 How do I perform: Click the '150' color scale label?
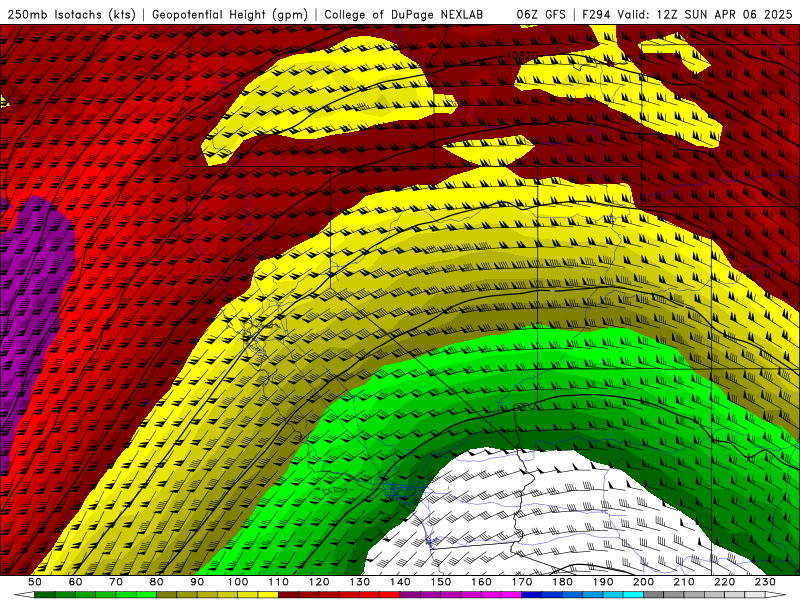pyautogui.click(x=441, y=582)
